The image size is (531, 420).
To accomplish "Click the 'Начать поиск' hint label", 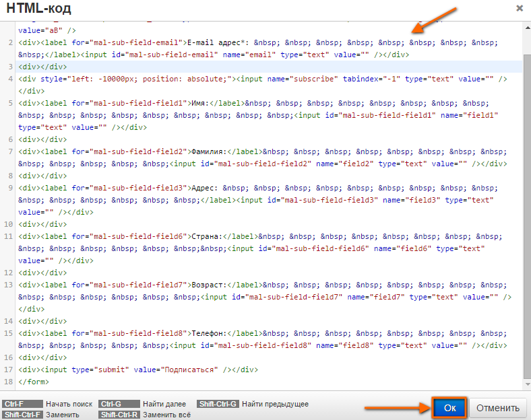I will pyautogui.click(x=69, y=404).
